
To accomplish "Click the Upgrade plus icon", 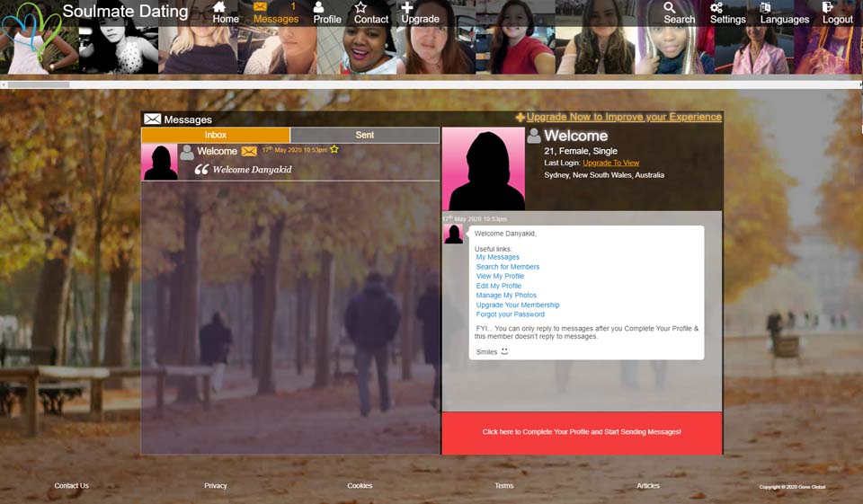I will click(x=407, y=7).
